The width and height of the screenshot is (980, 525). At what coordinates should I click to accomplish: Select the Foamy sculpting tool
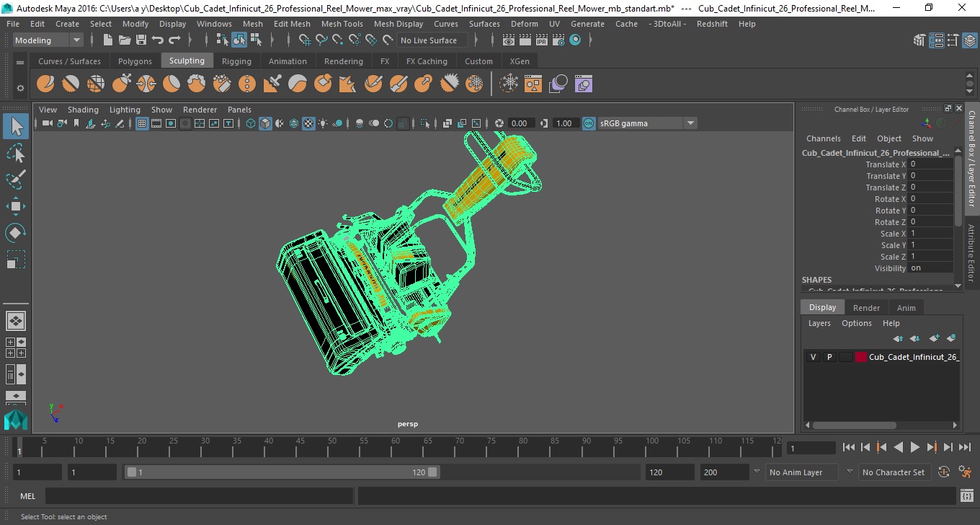(197, 84)
